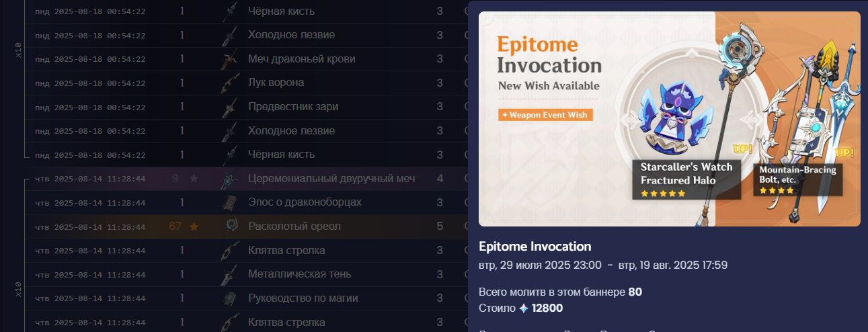Click pity number 1 in Эпос о драконоборцах row
This screenshot has height=332, width=868.
tap(182, 202)
